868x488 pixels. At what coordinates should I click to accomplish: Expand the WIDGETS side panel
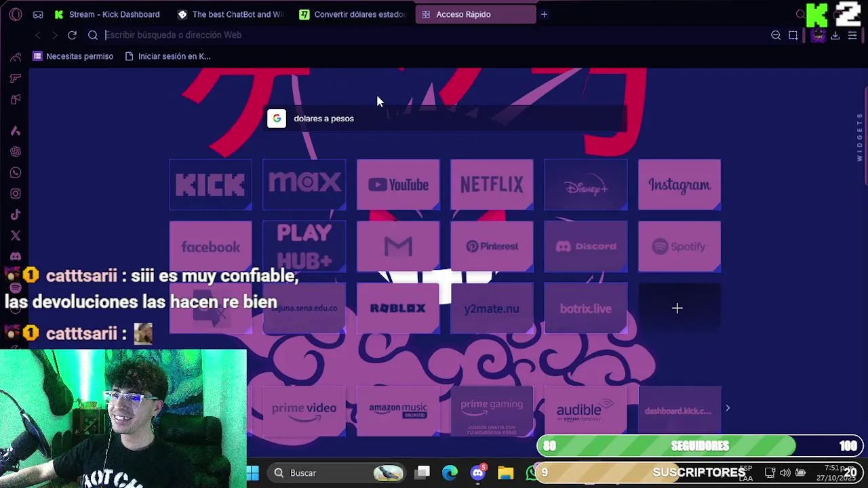(859, 137)
